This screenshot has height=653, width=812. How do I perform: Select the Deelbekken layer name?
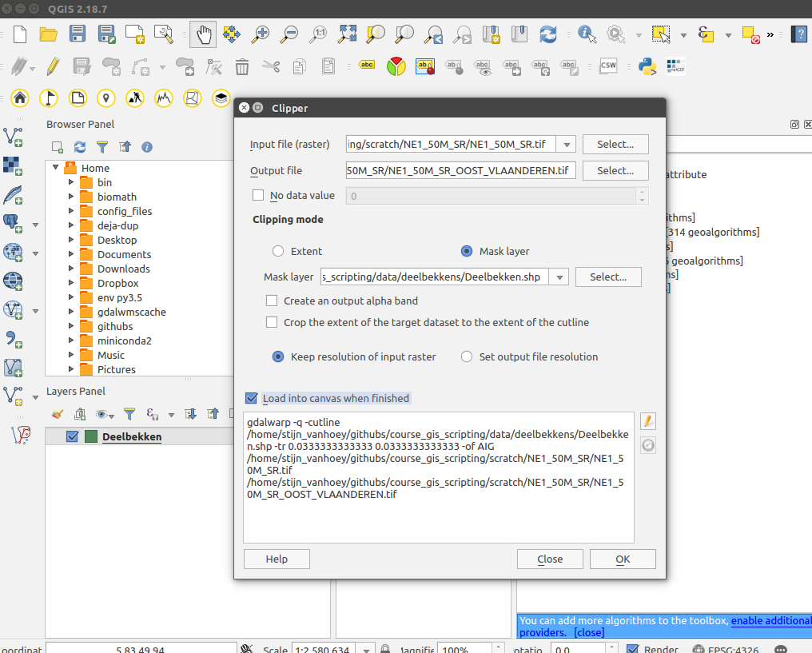coord(132,436)
